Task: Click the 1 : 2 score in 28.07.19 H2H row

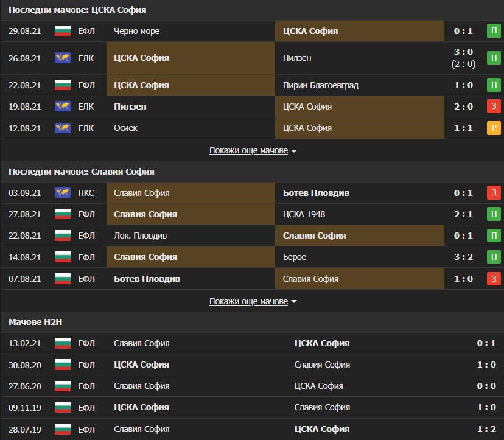Action: 486,429
